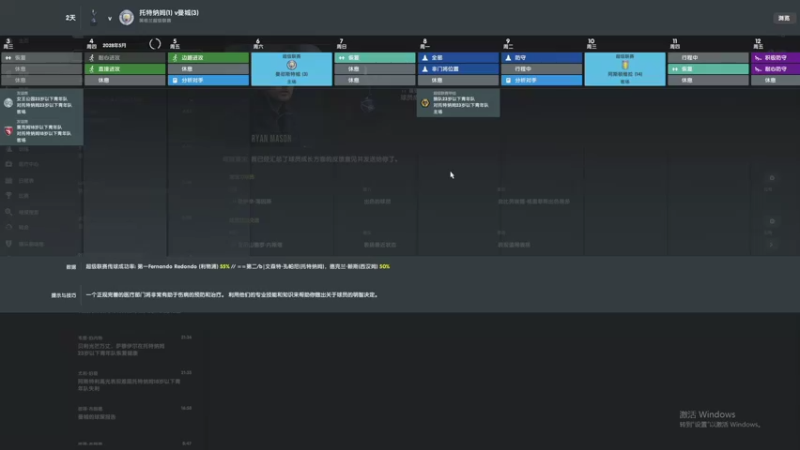Open the Wednesday 10 match card against 阿斯顿维拉

[625, 69]
